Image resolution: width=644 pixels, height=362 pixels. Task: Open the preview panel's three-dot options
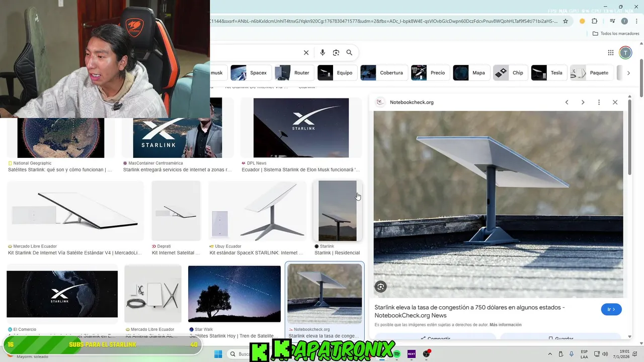point(599,102)
